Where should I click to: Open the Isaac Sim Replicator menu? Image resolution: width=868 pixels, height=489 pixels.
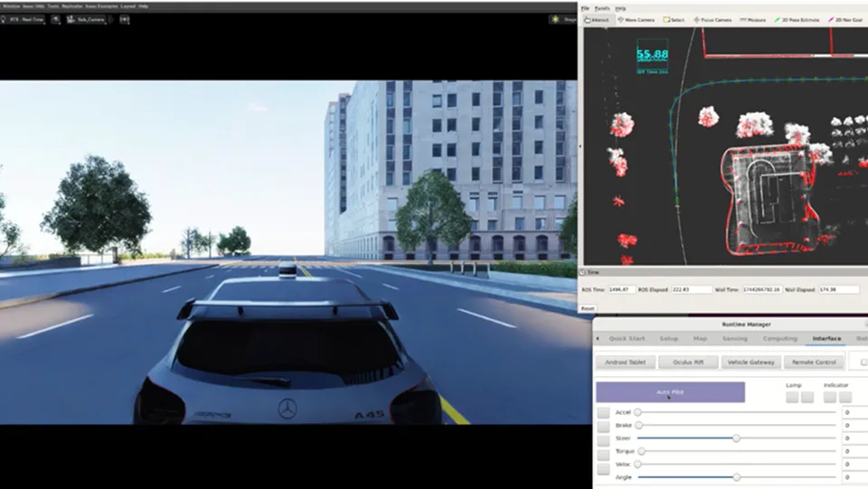[x=72, y=6]
